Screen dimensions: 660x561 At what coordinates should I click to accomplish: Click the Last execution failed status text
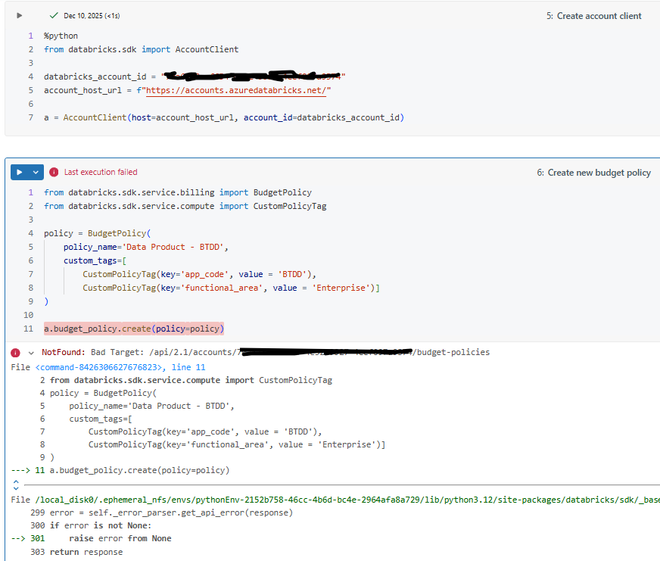pos(100,172)
